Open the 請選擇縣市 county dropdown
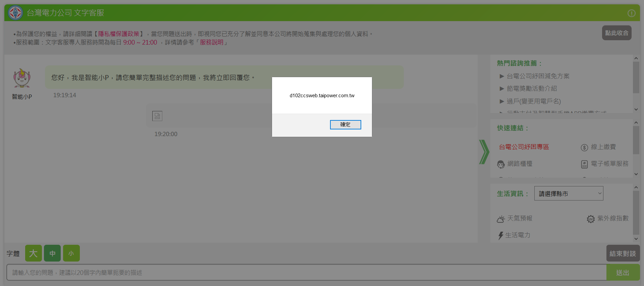The image size is (644, 286). tap(569, 193)
